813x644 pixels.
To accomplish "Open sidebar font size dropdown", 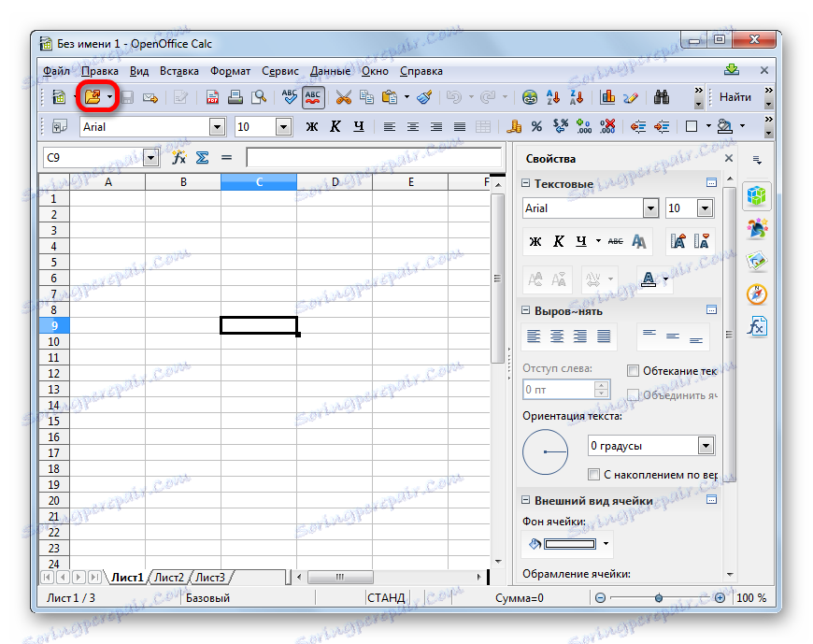I will pos(705,208).
